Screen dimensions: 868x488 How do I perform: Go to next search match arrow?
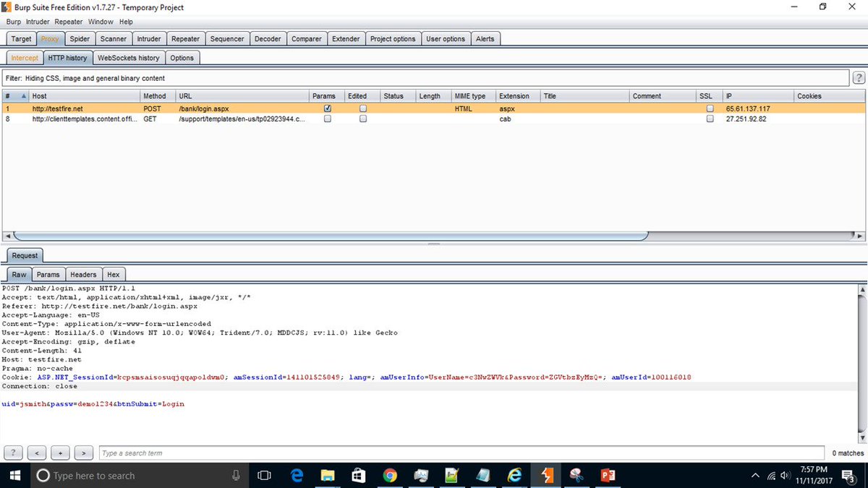click(x=84, y=453)
